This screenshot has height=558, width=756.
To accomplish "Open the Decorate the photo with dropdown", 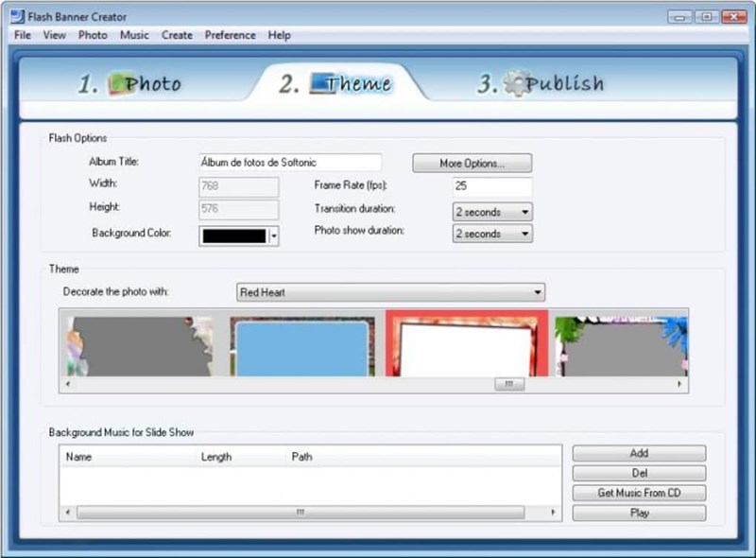I will [x=390, y=292].
